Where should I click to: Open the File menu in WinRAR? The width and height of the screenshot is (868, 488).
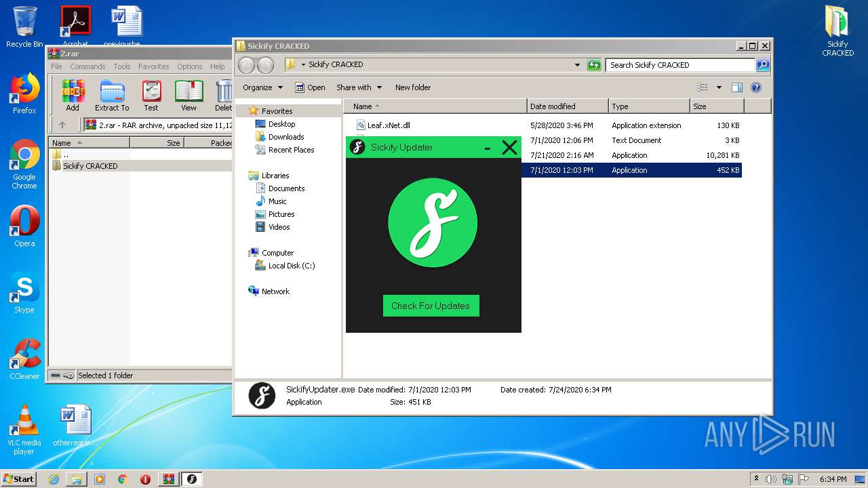(x=56, y=66)
